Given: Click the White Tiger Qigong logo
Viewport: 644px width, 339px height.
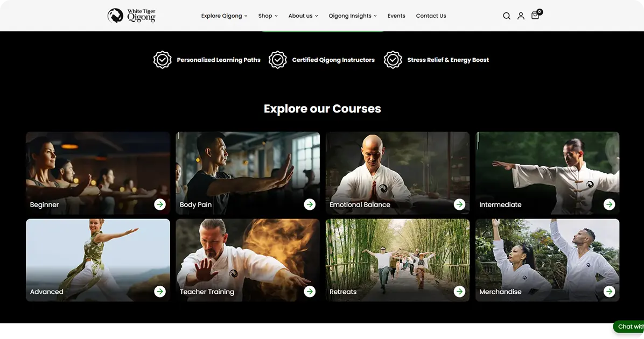Looking at the screenshot, I should 131,16.
